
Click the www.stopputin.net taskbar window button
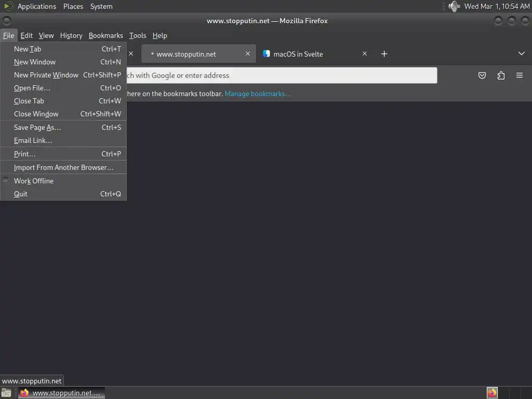[x=61, y=393]
